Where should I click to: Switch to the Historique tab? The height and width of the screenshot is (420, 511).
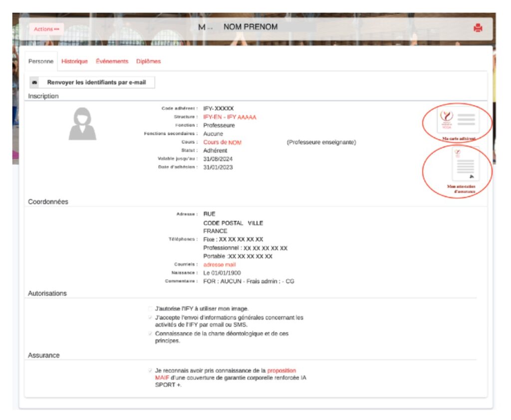(74, 61)
